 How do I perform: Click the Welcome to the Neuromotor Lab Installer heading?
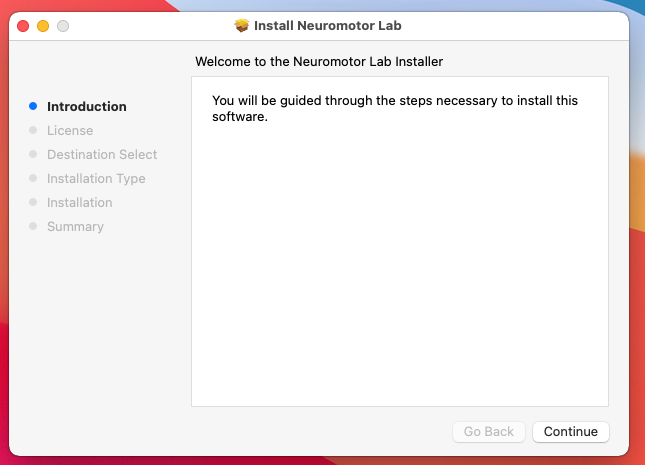[319, 62]
